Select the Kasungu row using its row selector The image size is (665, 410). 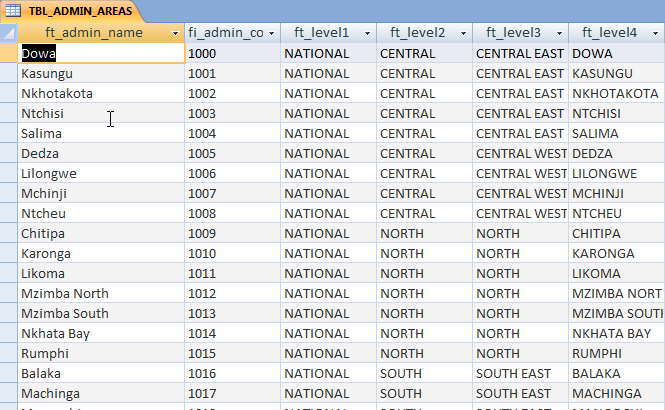(9, 74)
